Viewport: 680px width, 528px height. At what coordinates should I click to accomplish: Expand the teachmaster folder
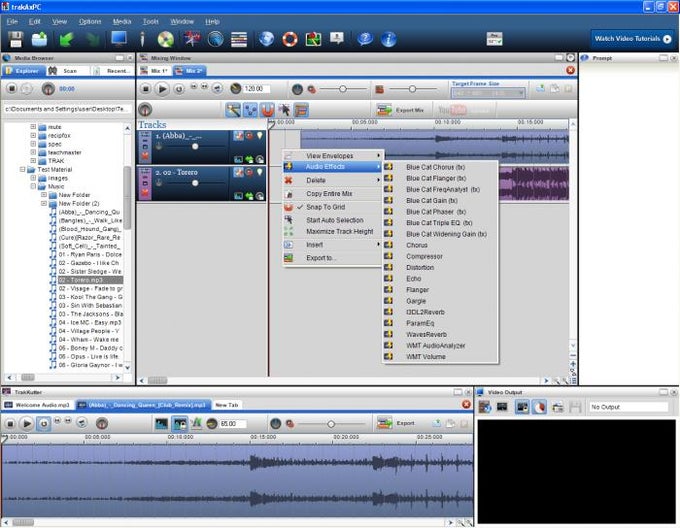click(33, 152)
